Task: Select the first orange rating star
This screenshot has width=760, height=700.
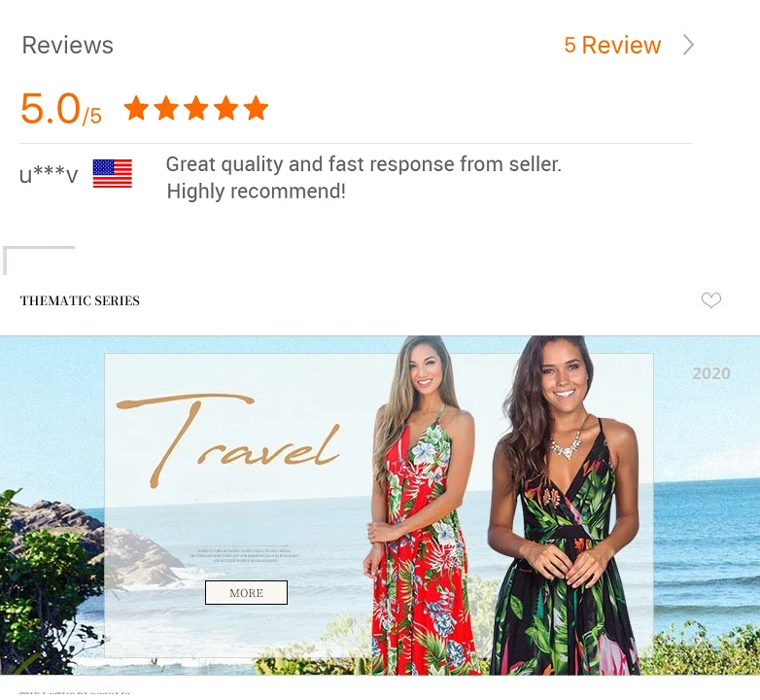Action: tap(136, 108)
